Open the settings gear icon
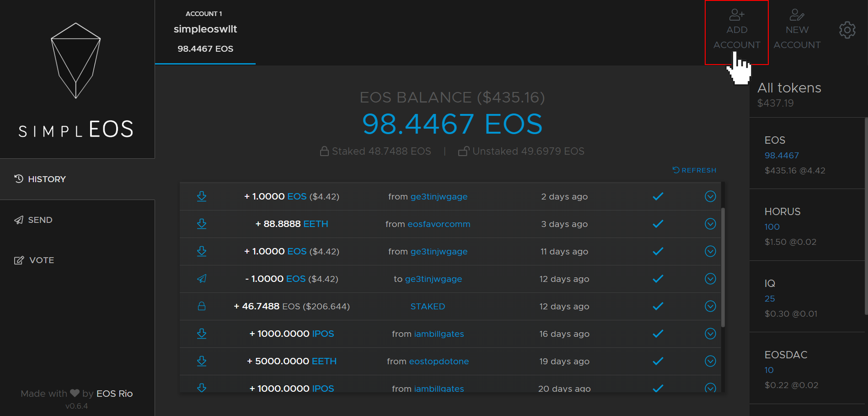The image size is (868, 416). 847,30
